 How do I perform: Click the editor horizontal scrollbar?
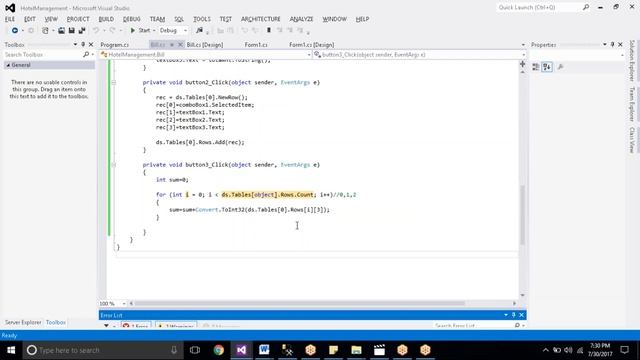click(300, 304)
